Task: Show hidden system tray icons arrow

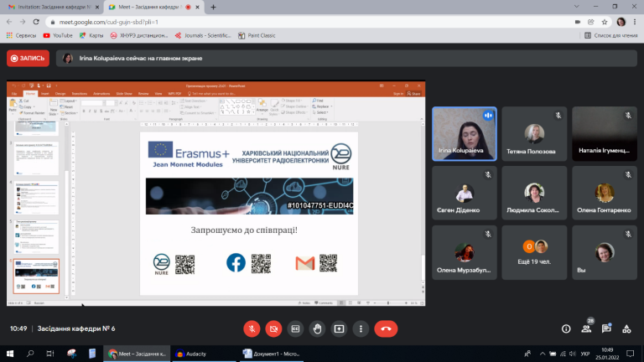Action: (x=543, y=354)
